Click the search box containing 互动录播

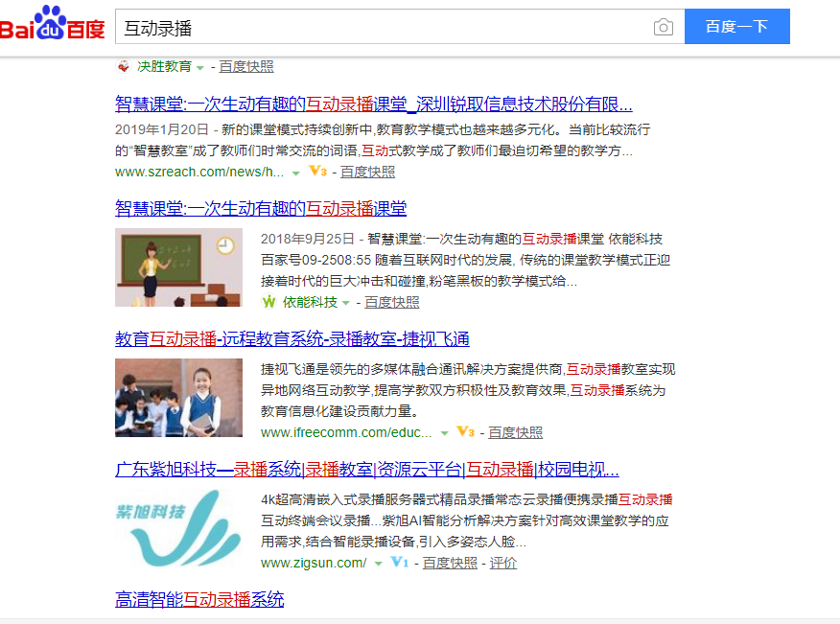pos(384,27)
